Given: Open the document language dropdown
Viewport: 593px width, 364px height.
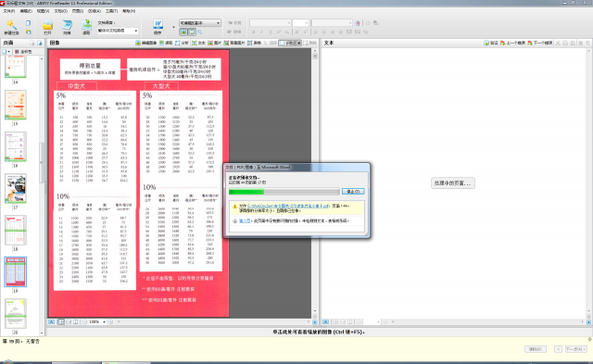Looking at the screenshot, I should pos(118,31).
